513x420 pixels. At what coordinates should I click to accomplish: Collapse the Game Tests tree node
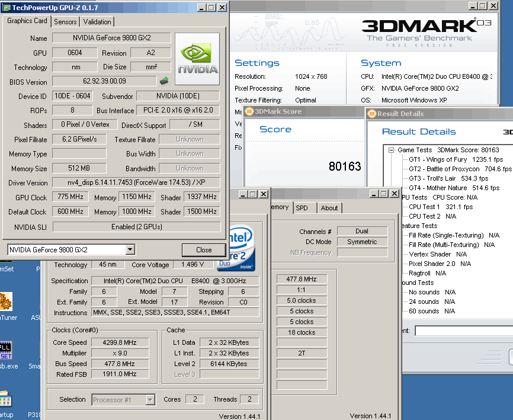coord(391,150)
